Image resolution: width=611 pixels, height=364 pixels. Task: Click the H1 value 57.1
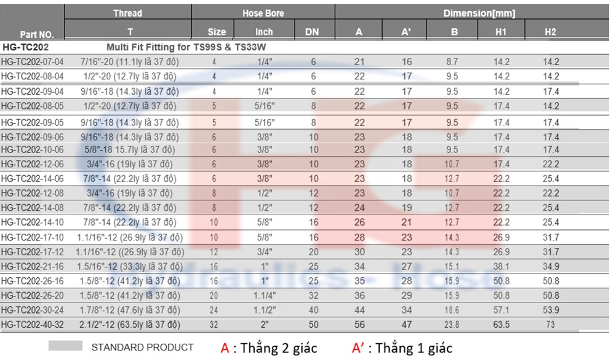(x=501, y=310)
